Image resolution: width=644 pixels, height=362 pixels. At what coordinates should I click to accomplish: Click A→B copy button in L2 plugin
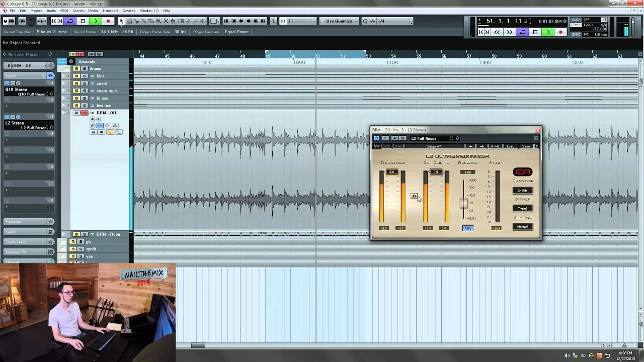[495, 146]
